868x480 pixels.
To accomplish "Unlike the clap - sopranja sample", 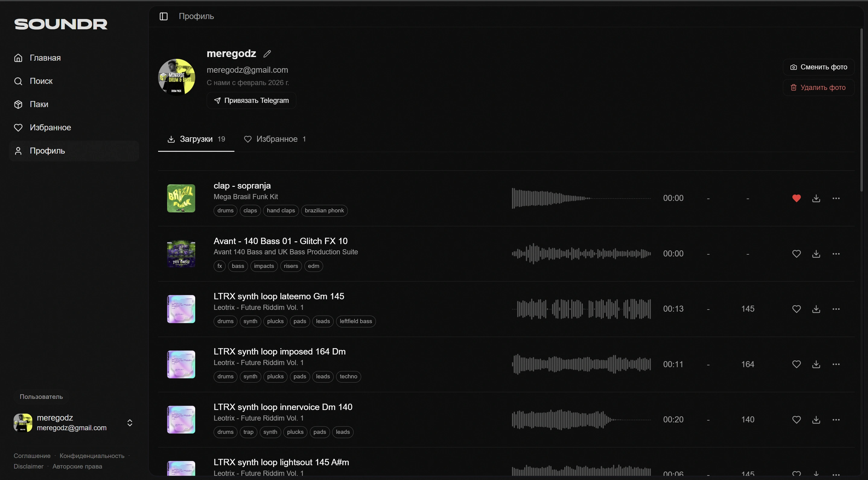I will click(x=796, y=199).
